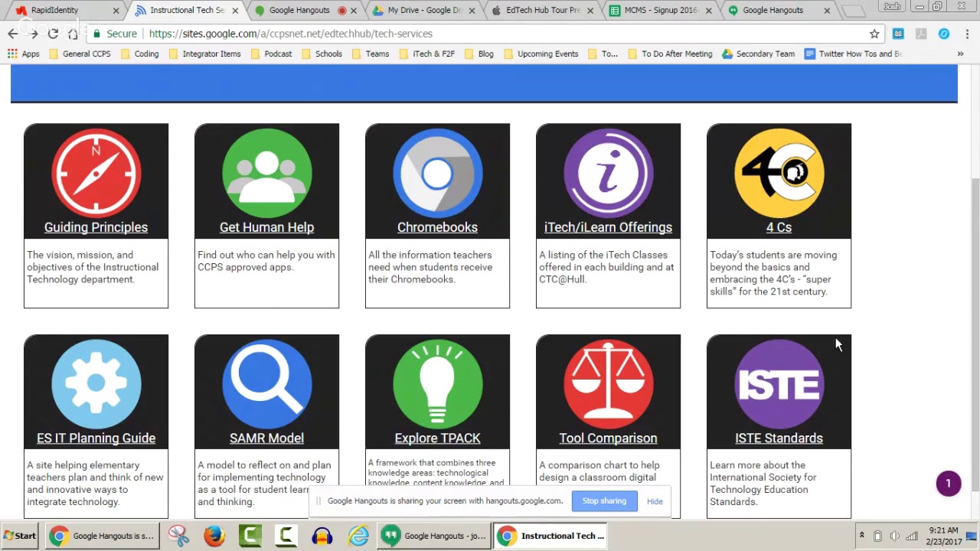The height and width of the screenshot is (551, 980).
Task: Click the taskbar clock showing 9:21 AM
Action: (943, 536)
